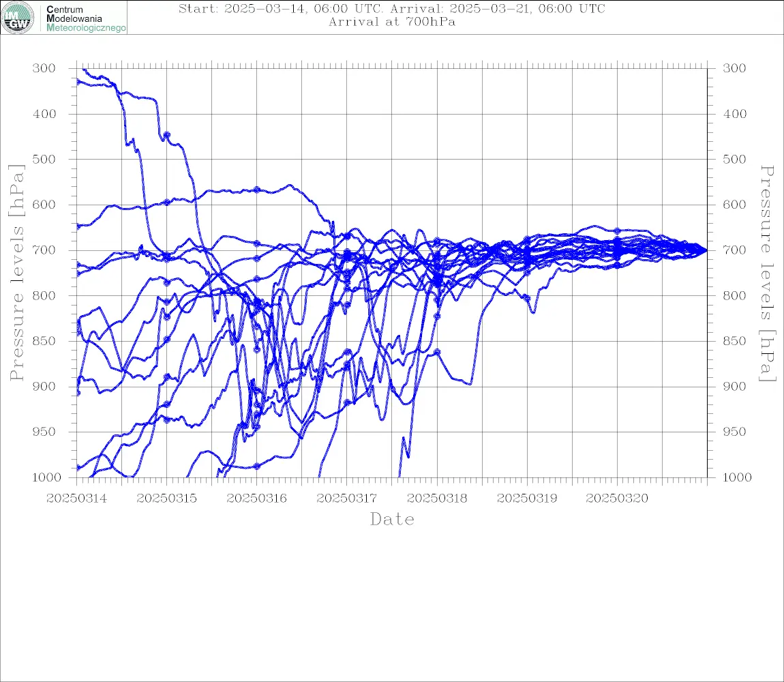
Task: Click the 20250314 date axis label
Action: click(76, 499)
